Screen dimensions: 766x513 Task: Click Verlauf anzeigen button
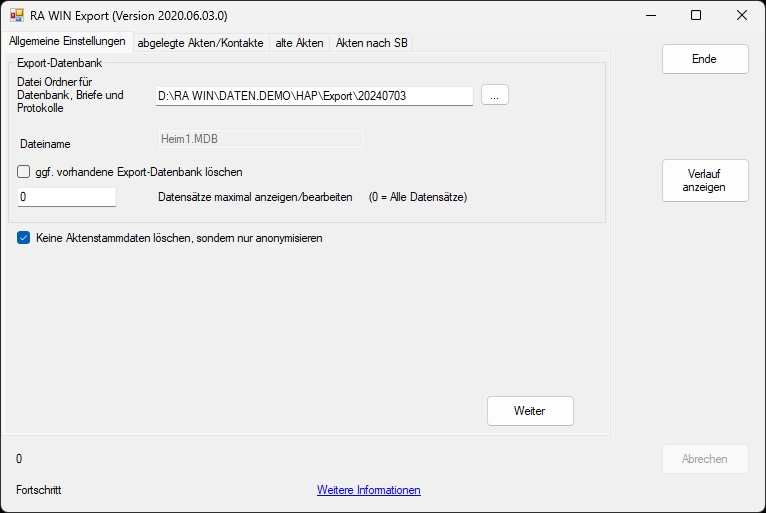pyautogui.click(x=705, y=180)
